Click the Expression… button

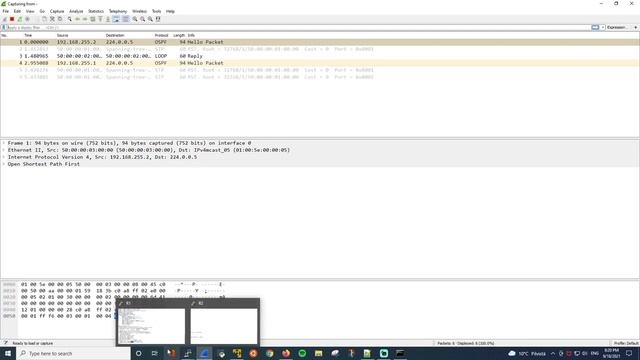pos(616,27)
